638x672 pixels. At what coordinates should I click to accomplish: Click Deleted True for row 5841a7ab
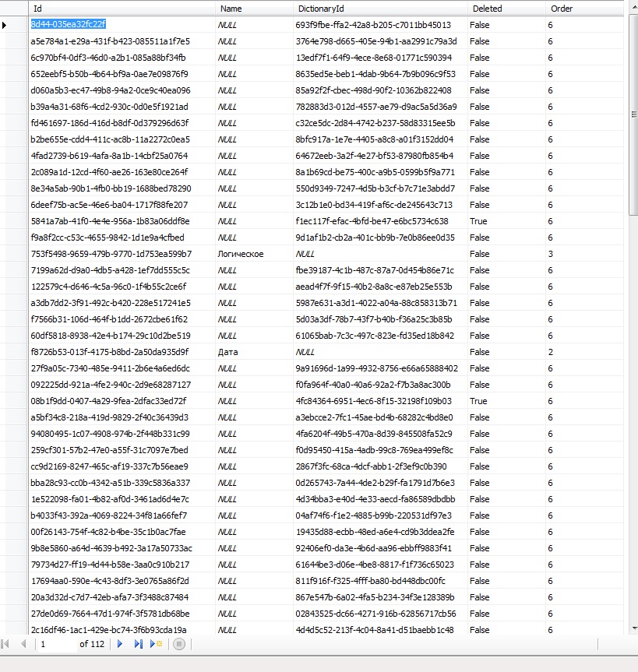click(506, 221)
